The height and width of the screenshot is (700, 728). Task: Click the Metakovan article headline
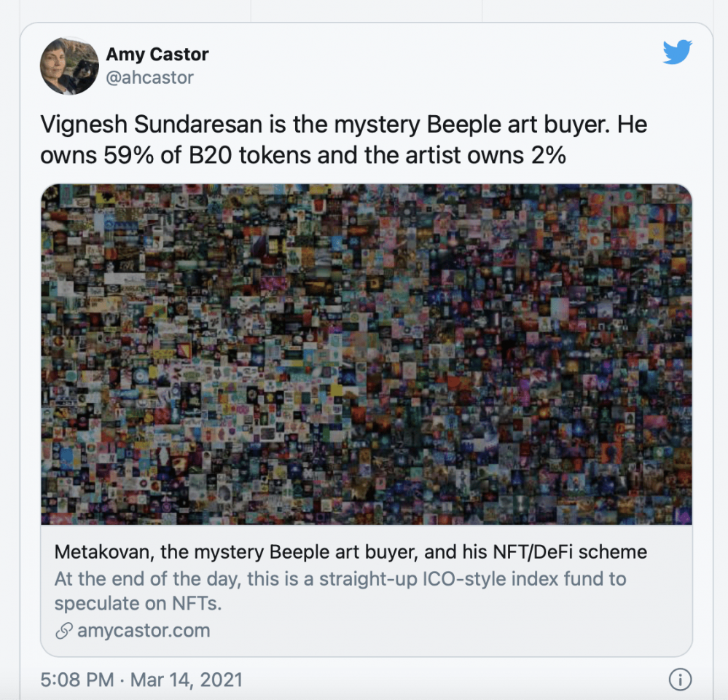tap(351, 551)
